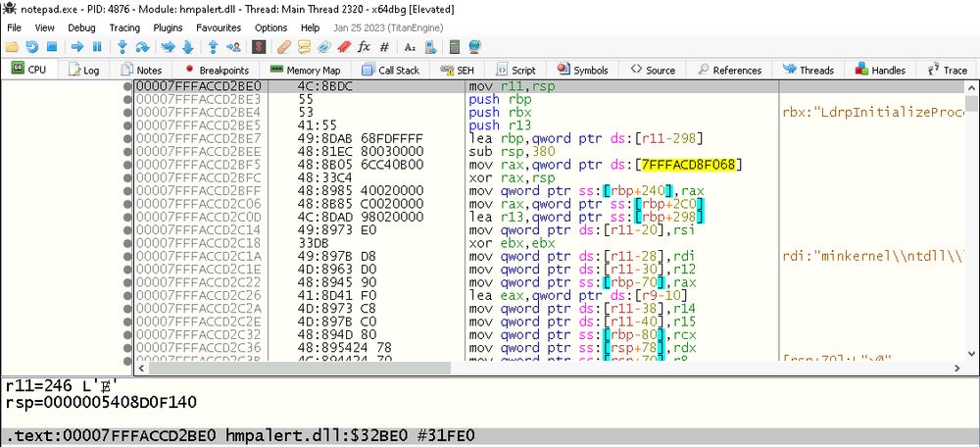Step into with the down-arrow icon
The image size is (980, 447).
coord(122,47)
